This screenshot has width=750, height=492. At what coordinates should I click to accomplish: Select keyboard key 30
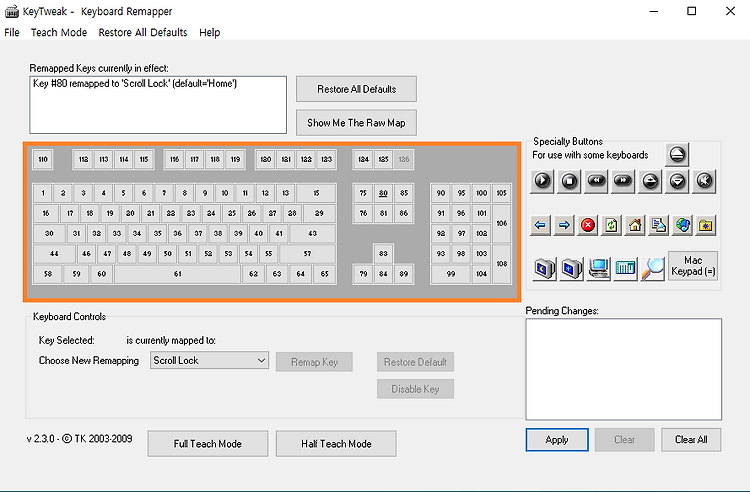[49, 233]
